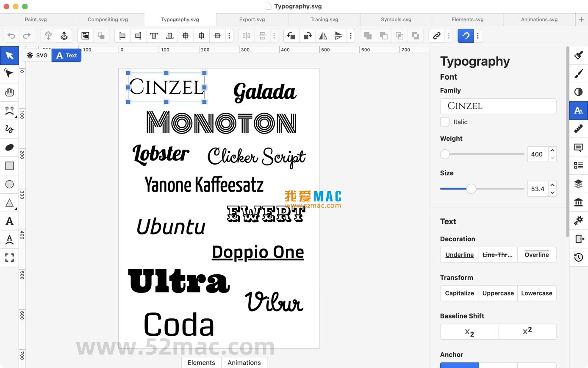Open more options next to help button
The width and height of the screenshot is (588, 368).
477,36
